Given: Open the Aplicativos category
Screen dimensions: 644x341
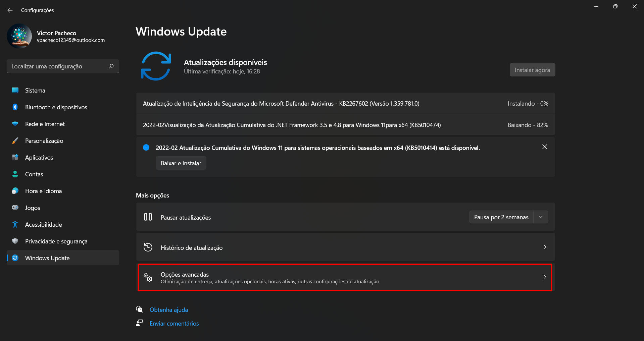Looking at the screenshot, I should click(63, 158).
